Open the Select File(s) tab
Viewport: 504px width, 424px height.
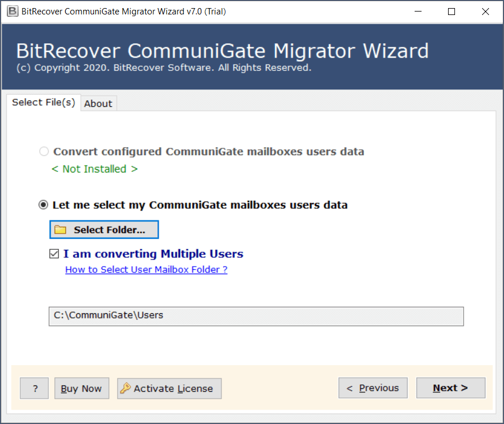click(43, 102)
